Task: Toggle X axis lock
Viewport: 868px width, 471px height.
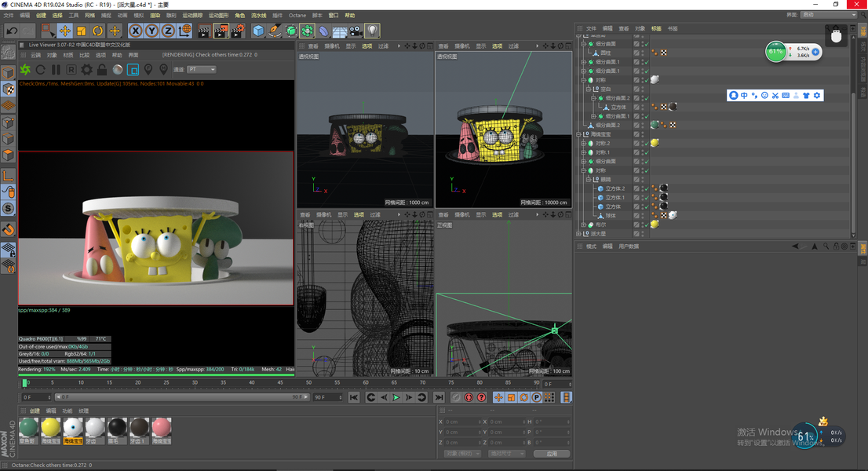Action: [x=136, y=31]
